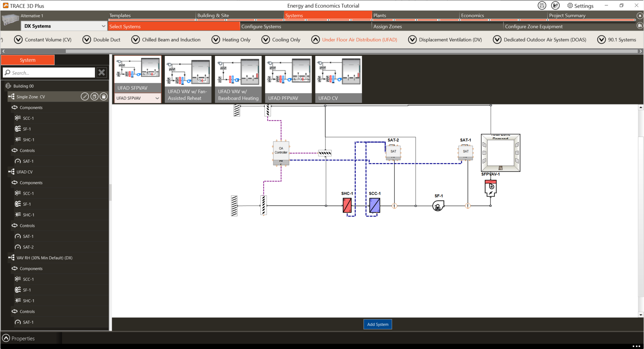The height and width of the screenshot is (349, 644).
Task: Duplicate Single Zone CV using the copy icon
Action: pyautogui.click(x=94, y=97)
